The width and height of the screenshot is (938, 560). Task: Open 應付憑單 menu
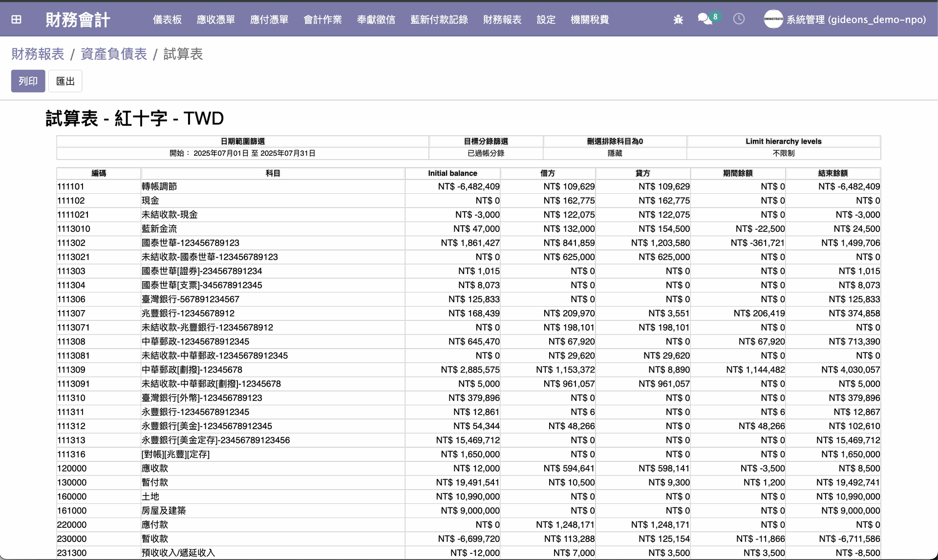tap(269, 20)
